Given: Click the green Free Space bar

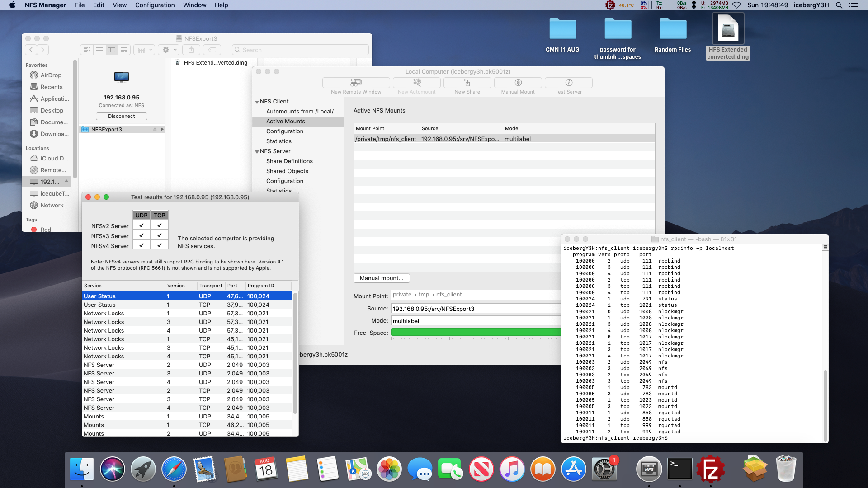Looking at the screenshot, I should pyautogui.click(x=476, y=333).
